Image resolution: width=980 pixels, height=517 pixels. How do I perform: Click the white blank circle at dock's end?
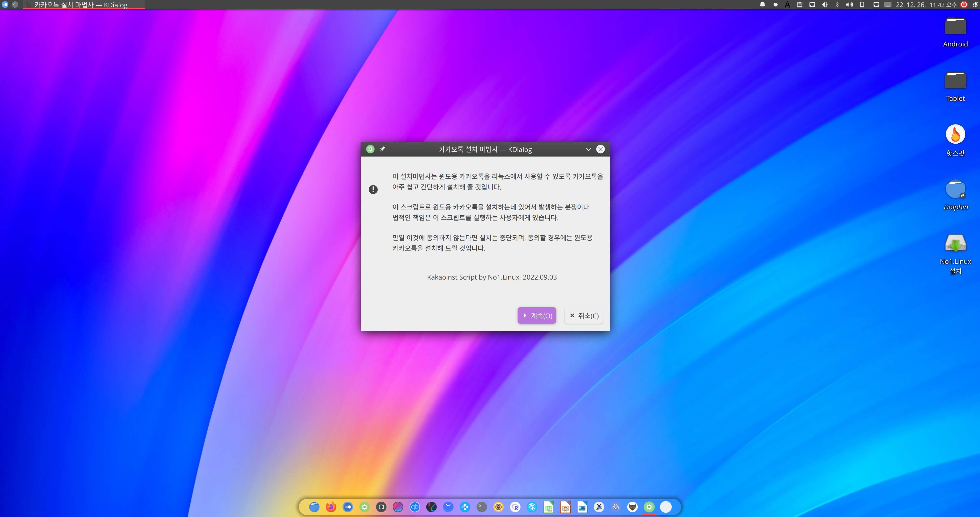pyautogui.click(x=666, y=507)
